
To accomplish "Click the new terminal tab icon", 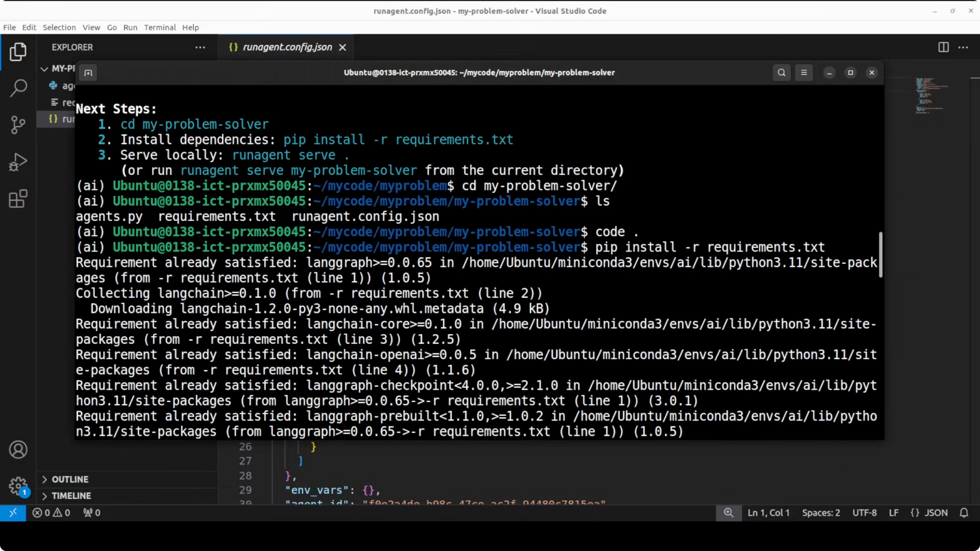I will [88, 73].
